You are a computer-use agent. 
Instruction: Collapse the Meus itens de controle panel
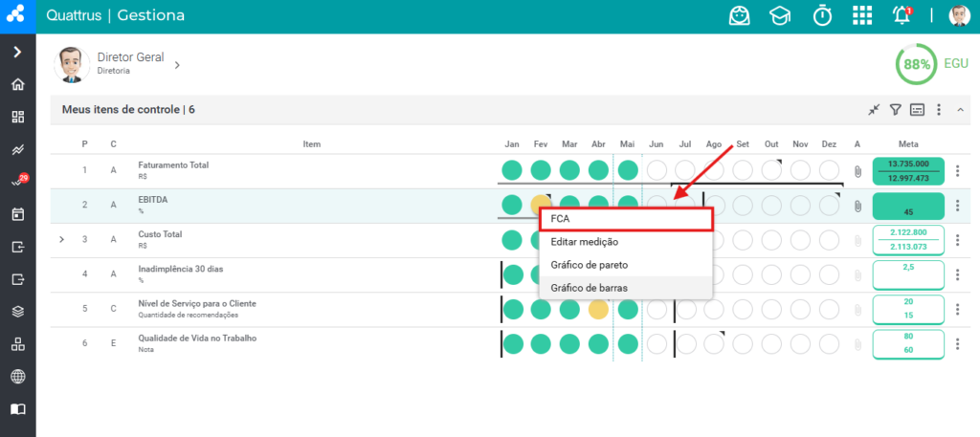[960, 110]
